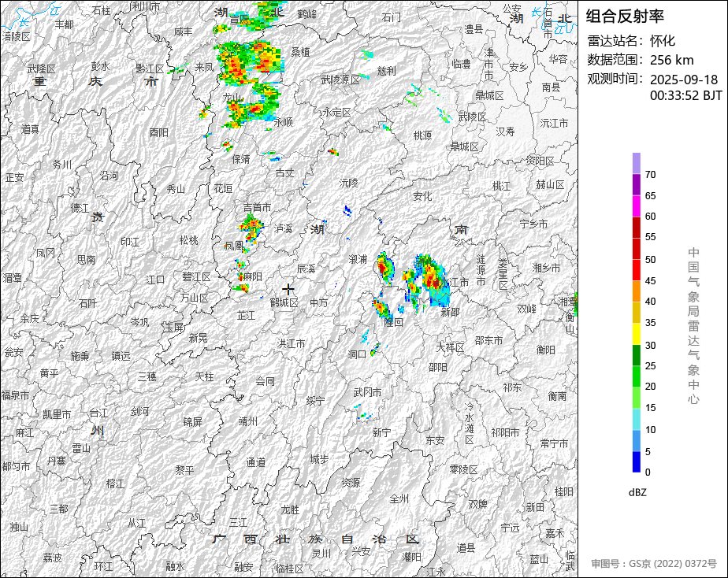
Task: Click the 邵东市 label
Action: 488,340
